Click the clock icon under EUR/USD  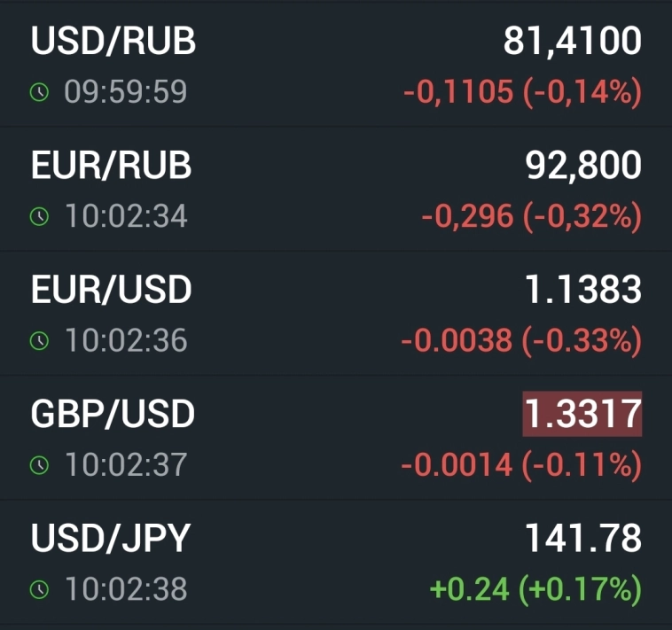click(x=39, y=341)
